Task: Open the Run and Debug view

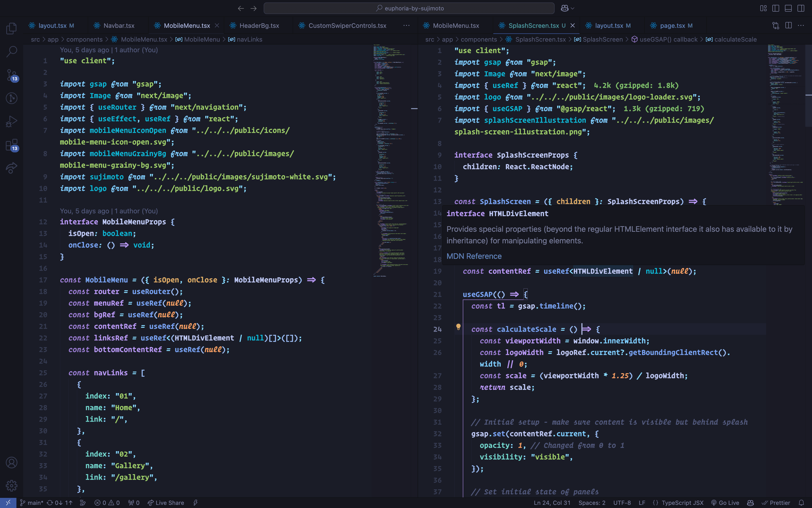Action: pos(11,121)
